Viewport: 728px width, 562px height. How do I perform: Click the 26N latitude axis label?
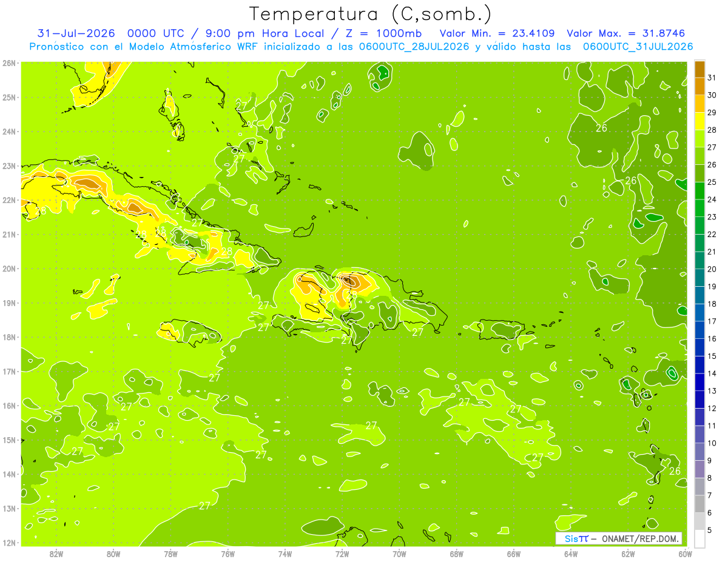(x=9, y=63)
